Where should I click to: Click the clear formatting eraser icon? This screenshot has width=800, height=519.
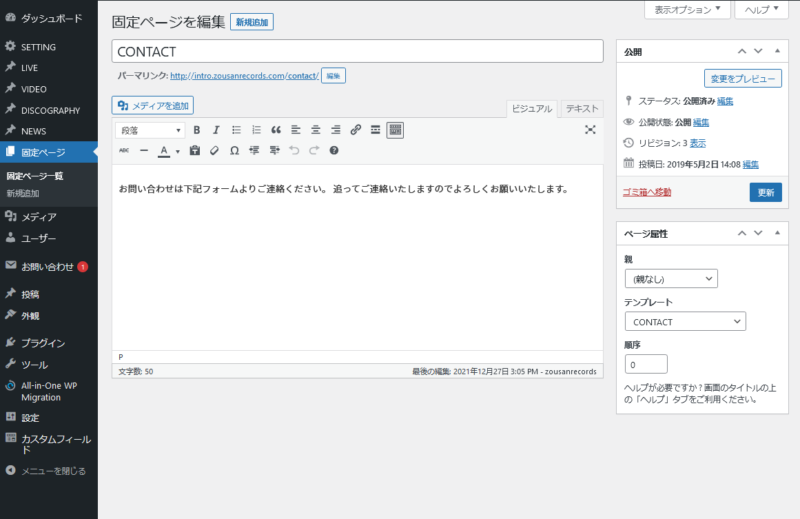pyautogui.click(x=213, y=151)
